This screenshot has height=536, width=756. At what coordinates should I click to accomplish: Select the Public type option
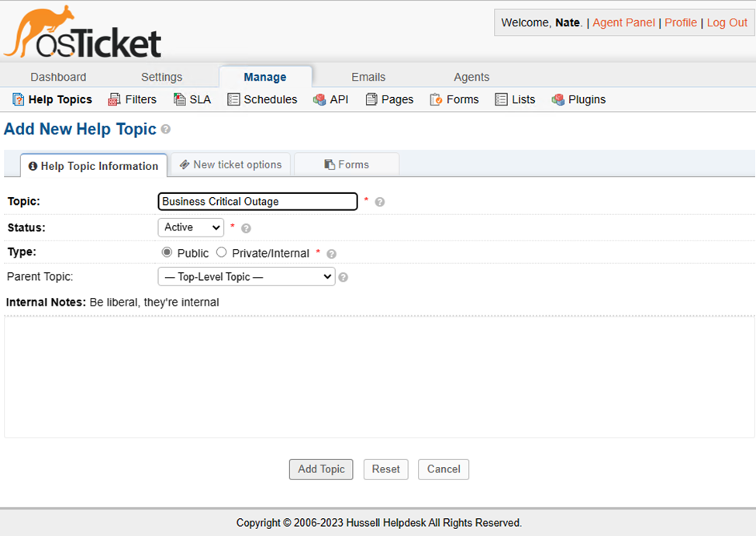[167, 252]
